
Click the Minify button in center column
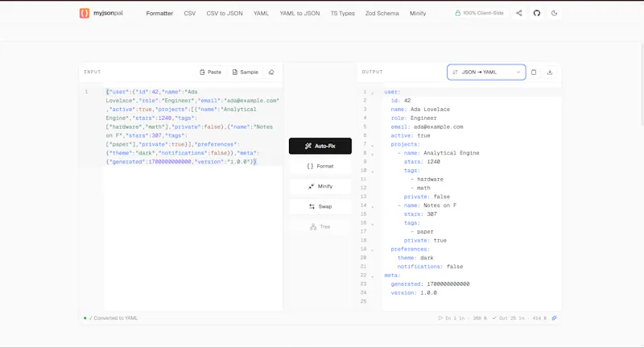click(x=320, y=186)
